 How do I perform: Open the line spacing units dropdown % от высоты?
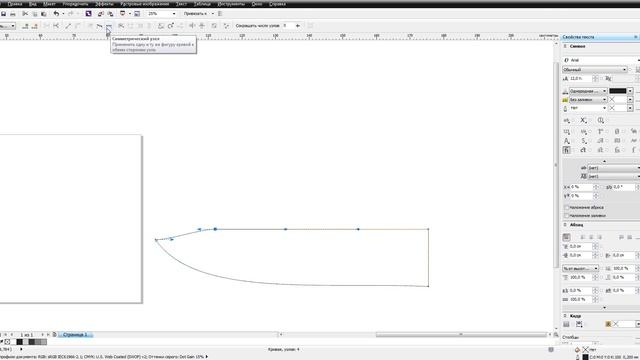pos(580,269)
